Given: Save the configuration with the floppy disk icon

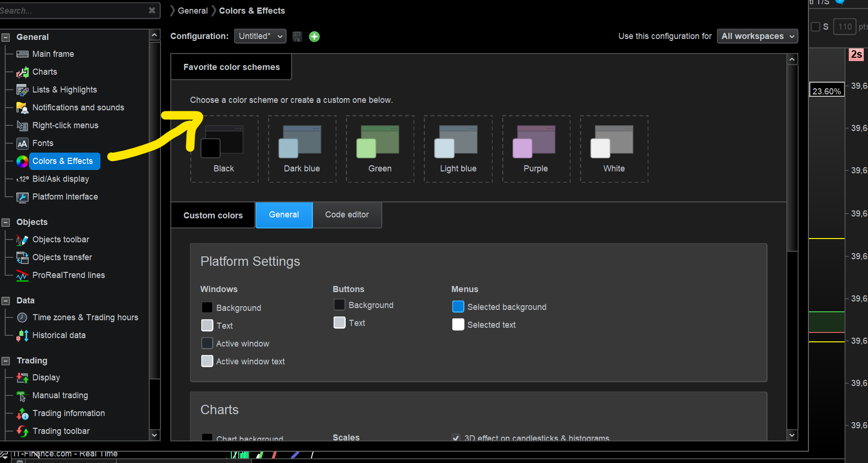Looking at the screenshot, I should [x=297, y=37].
